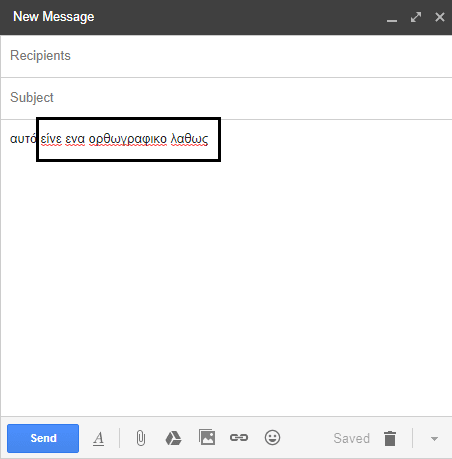452x459 pixels.
Task: Open formatting options with the underlined A icon
Action: point(98,438)
